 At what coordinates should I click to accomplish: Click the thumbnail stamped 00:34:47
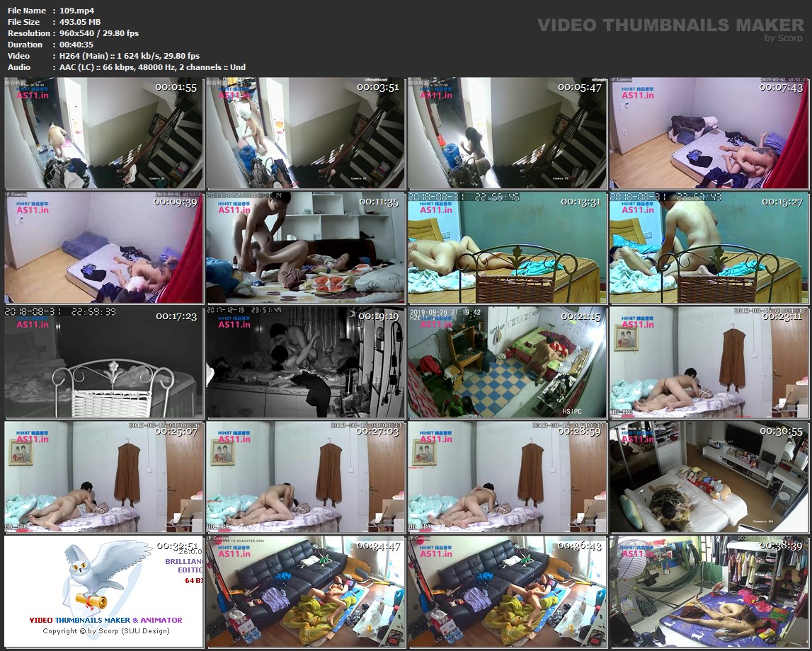coord(306,592)
